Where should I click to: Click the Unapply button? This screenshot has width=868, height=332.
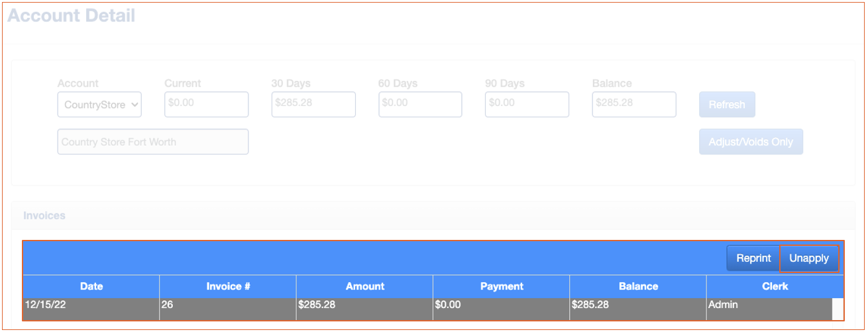point(809,258)
